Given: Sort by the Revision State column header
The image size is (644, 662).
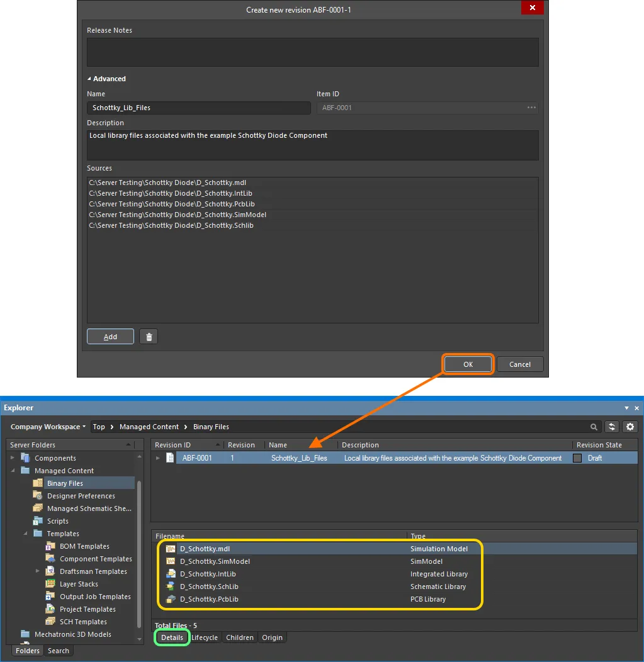Looking at the screenshot, I should (x=605, y=445).
